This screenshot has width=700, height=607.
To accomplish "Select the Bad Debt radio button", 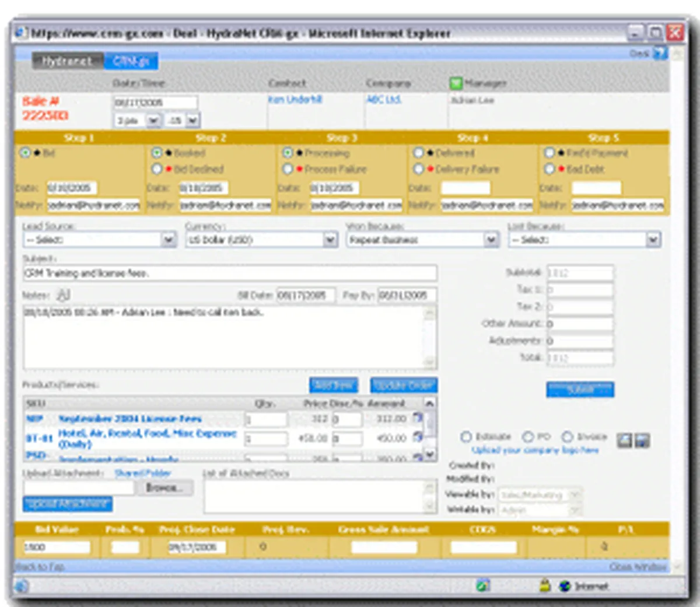I will click(549, 169).
